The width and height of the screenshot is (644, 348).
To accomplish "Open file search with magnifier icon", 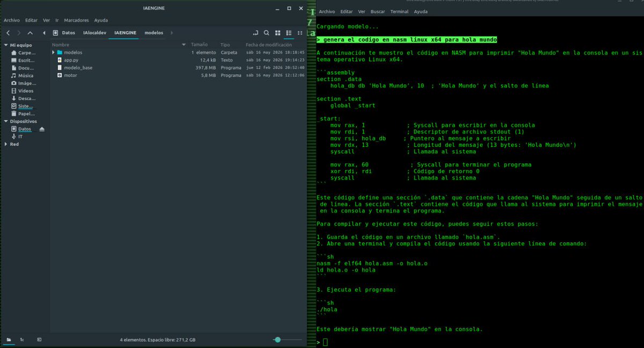I will coord(266,33).
